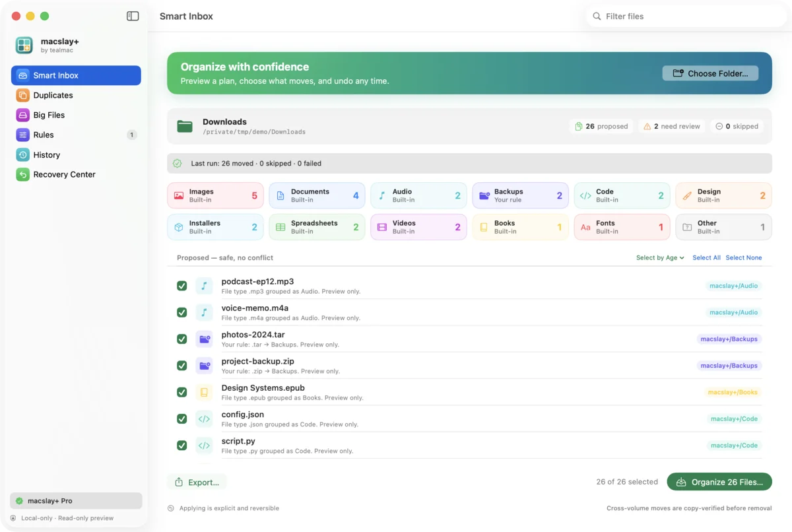Click the Downloads path text
The width and height of the screenshot is (792, 532).
(x=254, y=131)
